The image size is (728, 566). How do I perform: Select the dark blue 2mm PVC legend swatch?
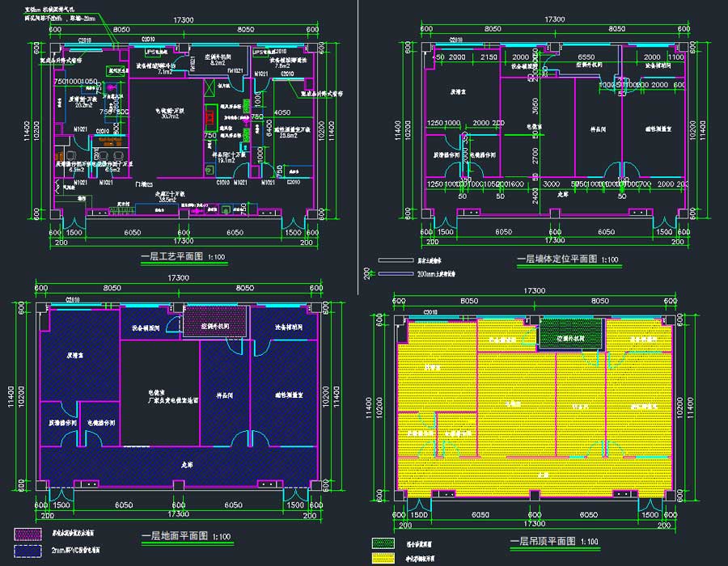pyautogui.click(x=32, y=550)
